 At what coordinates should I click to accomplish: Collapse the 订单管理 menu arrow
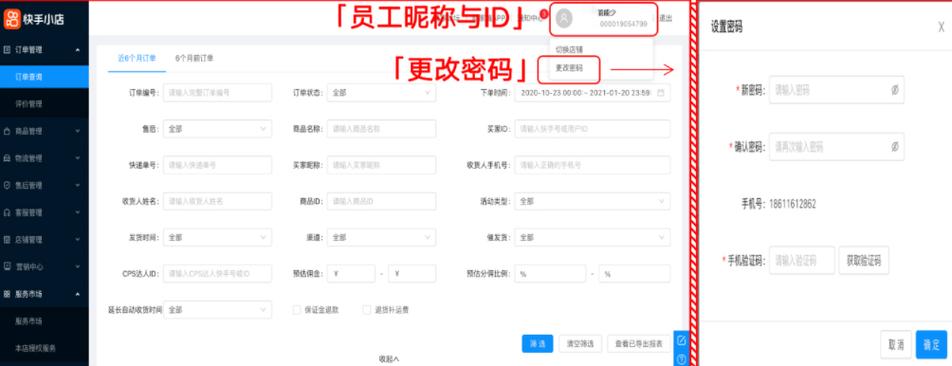tap(78, 50)
